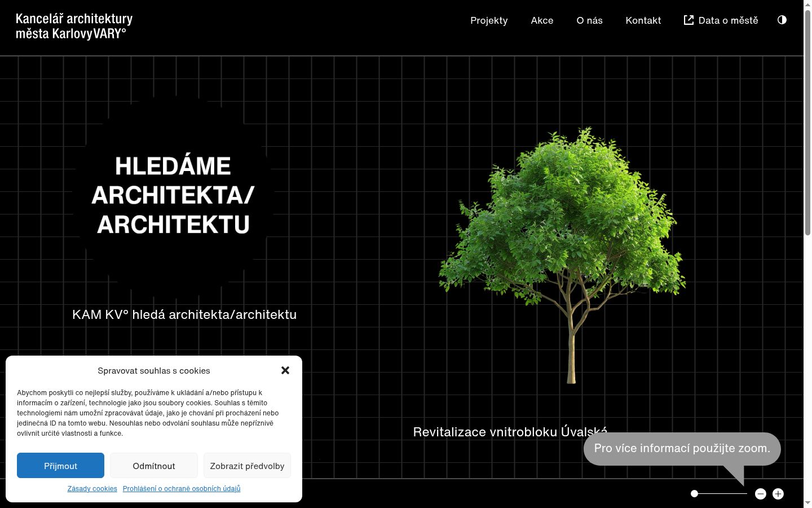Open the Akce menu item
This screenshot has width=812, height=508.
pos(542,20)
